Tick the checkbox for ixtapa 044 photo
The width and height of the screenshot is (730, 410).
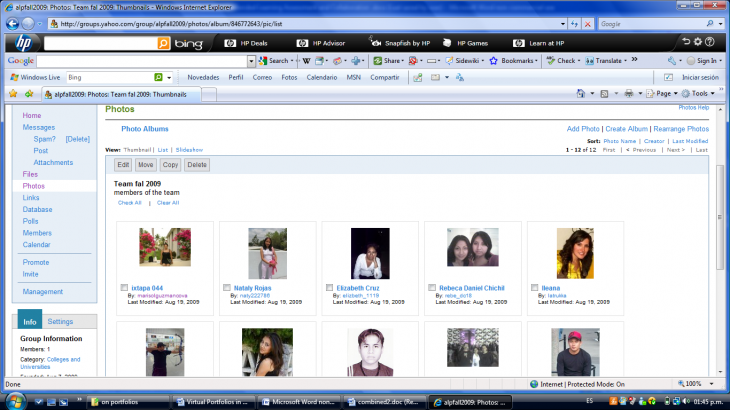[x=124, y=288]
